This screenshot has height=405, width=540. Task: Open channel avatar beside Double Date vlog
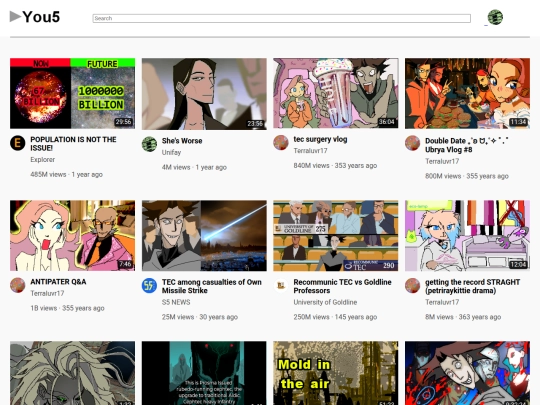click(x=412, y=143)
